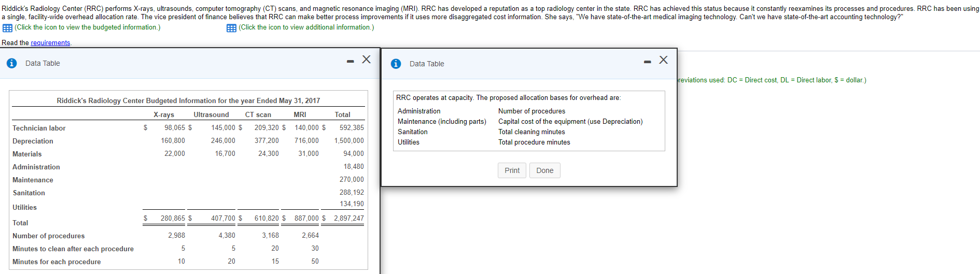Select MRI technician labor value 140,000

point(307,127)
